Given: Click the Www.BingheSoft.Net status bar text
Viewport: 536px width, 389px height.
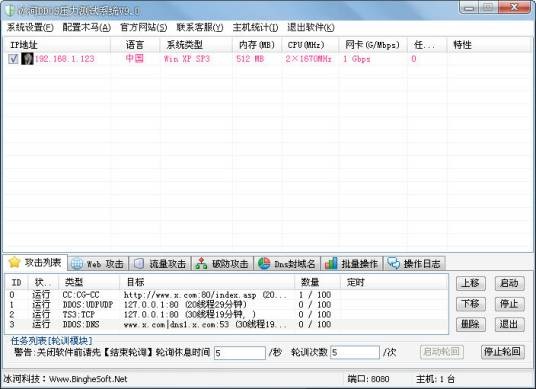Looking at the screenshot, I should (88, 379).
